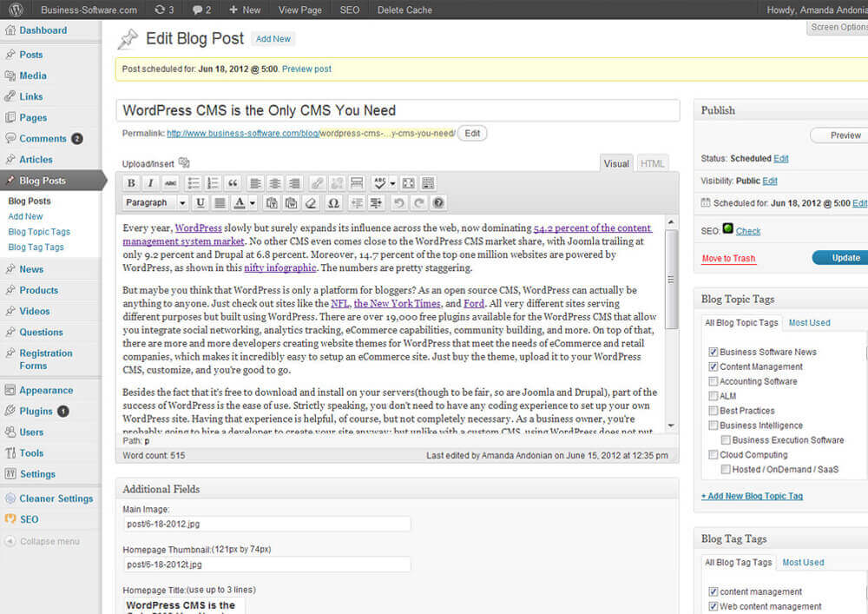Apply italic formatting with the I button
The image size is (868, 614).
click(x=150, y=183)
